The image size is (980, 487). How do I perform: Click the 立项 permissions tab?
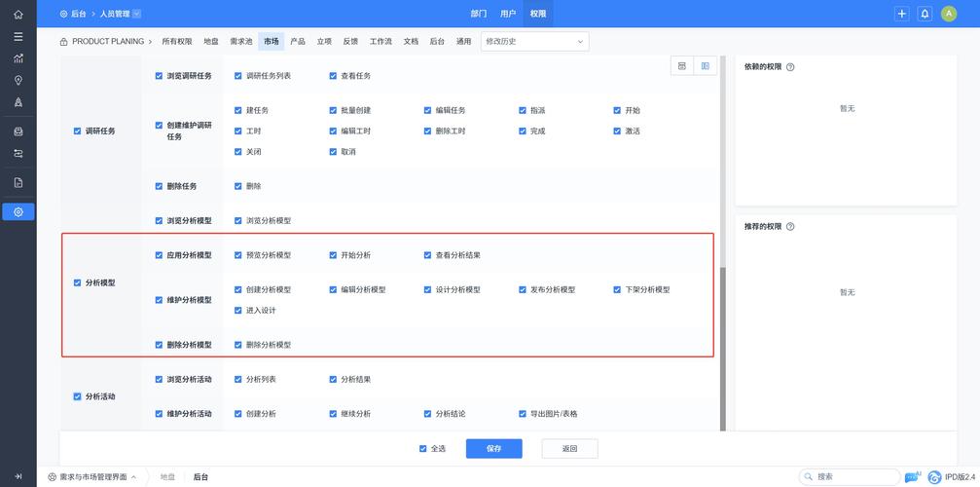[324, 42]
